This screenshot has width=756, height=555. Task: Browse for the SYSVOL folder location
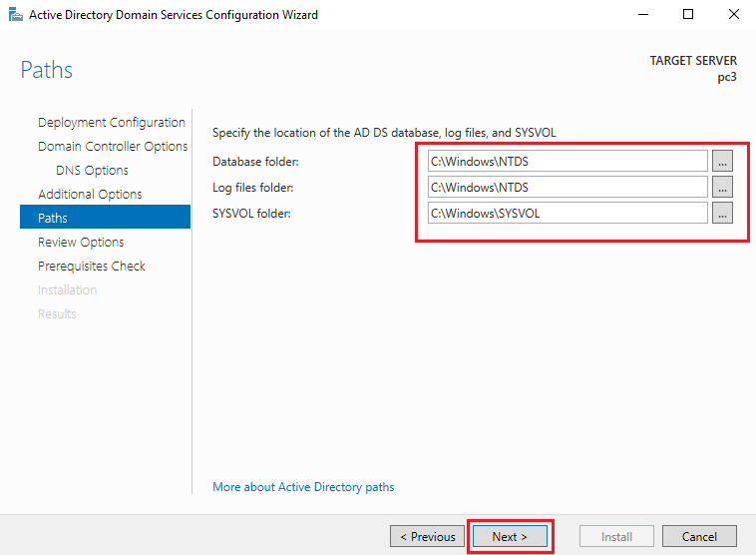click(722, 213)
